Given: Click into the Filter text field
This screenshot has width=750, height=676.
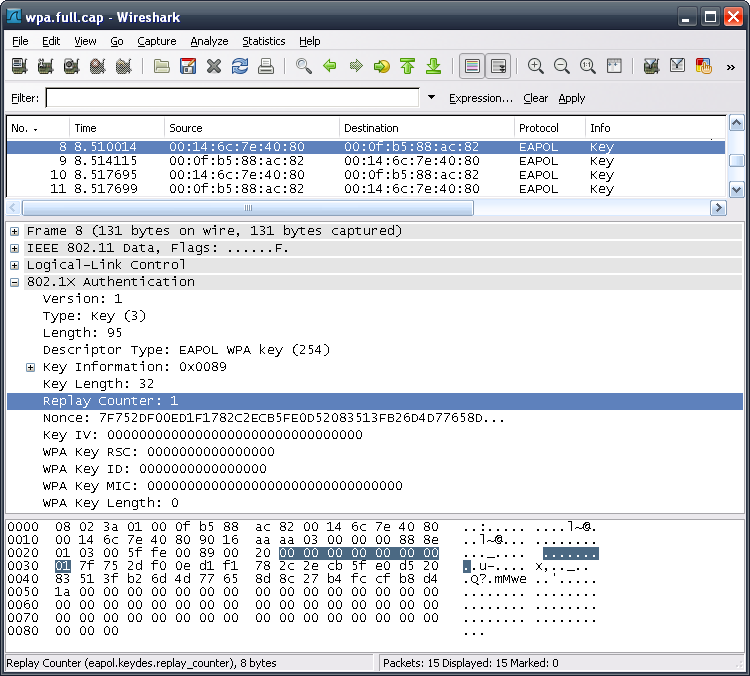Looking at the screenshot, I should point(232,98).
